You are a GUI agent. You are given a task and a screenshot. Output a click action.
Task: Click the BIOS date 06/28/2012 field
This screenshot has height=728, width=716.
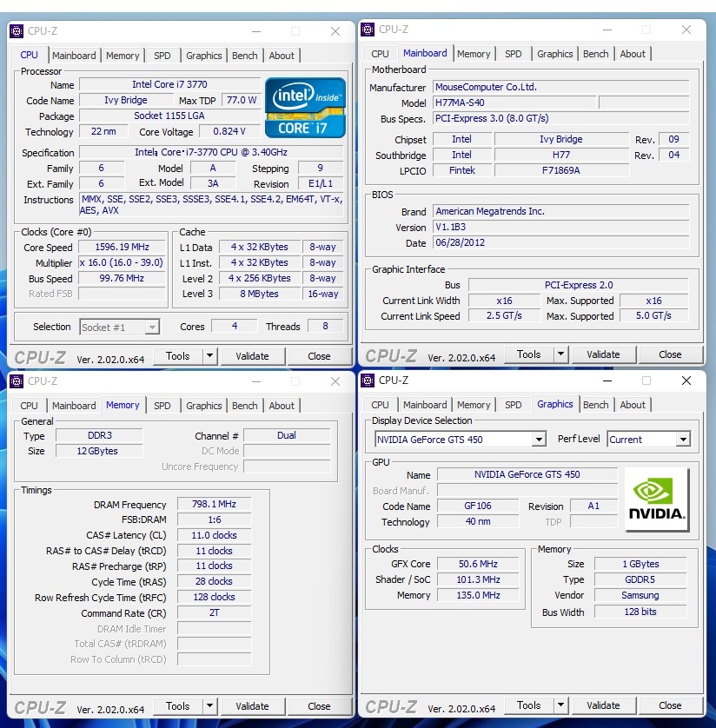561,242
